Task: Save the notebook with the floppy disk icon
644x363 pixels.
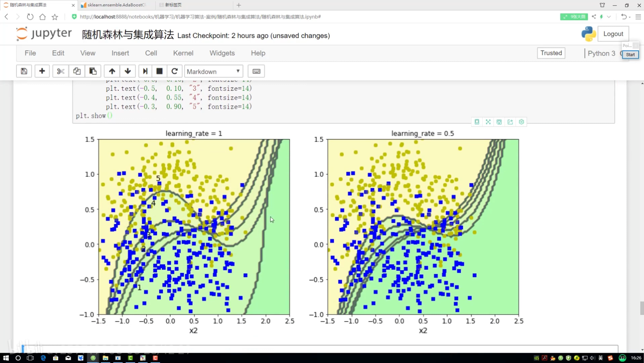Action: pos(24,71)
